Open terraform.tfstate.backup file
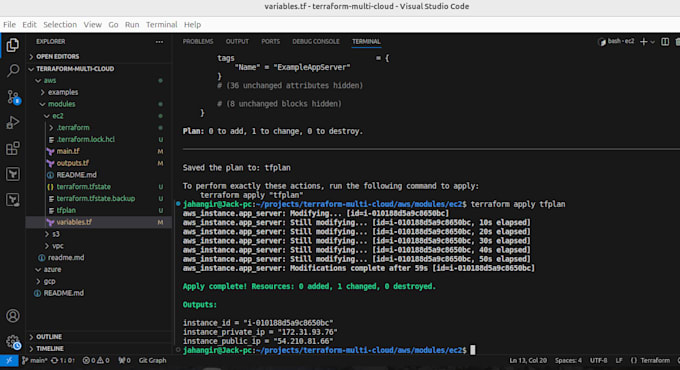Viewport: 680px width, 370px height. coord(95,198)
